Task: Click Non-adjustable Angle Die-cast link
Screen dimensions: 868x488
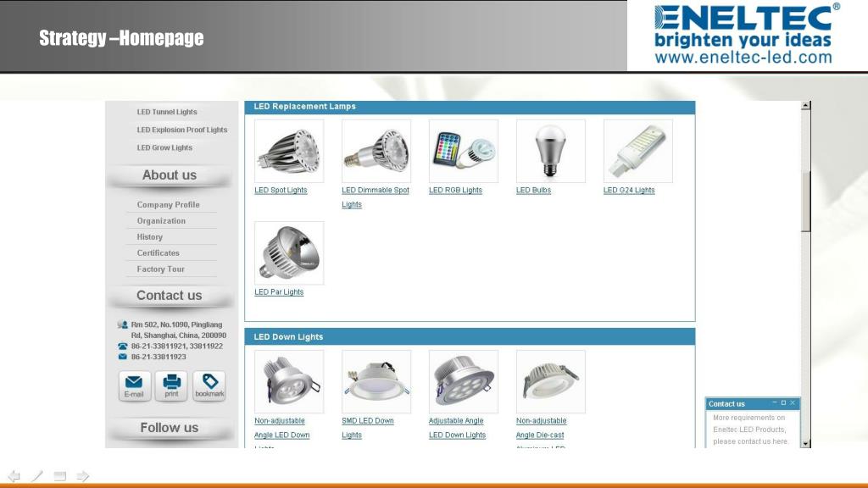Action: pyautogui.click(x=542, y=431)
